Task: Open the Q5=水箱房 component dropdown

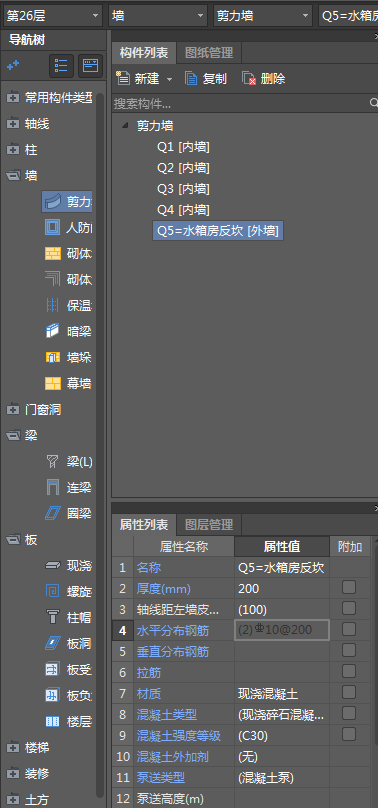Action: click(x=348, y=15)
